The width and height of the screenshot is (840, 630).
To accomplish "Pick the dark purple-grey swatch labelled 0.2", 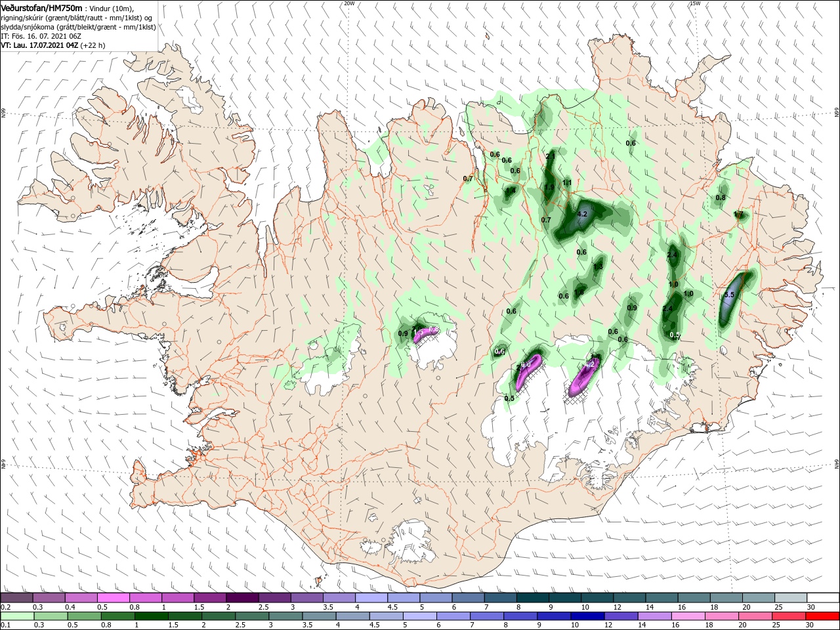I will [16, 598].
